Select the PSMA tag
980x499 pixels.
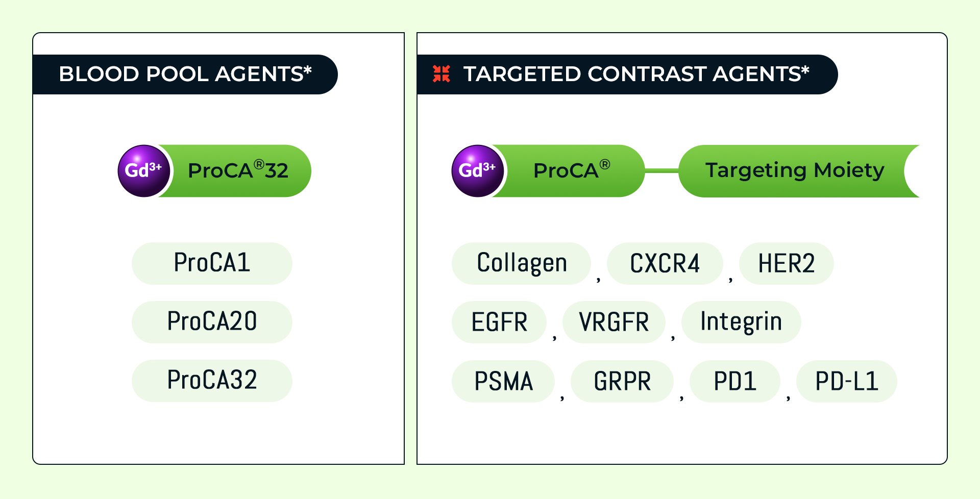click(503, 381)
